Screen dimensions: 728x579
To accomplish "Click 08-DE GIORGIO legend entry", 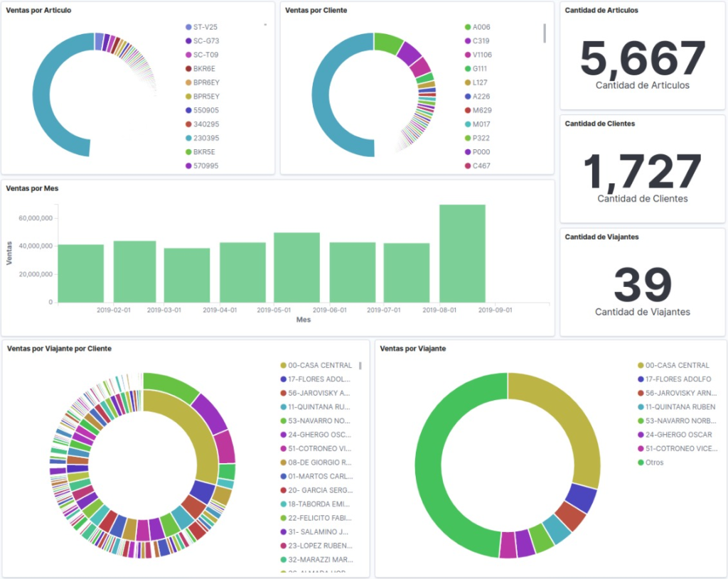I will (x=321, y=462).
